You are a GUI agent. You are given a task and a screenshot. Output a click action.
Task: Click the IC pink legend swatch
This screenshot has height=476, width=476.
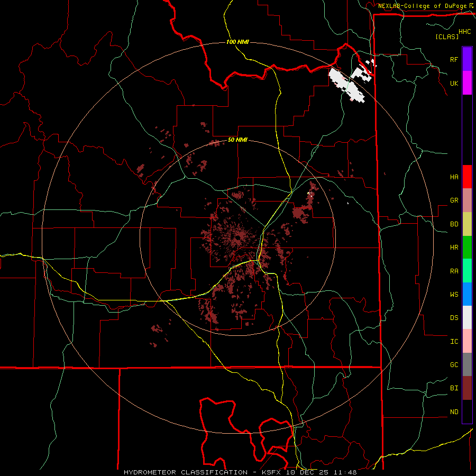pos(467,341)
